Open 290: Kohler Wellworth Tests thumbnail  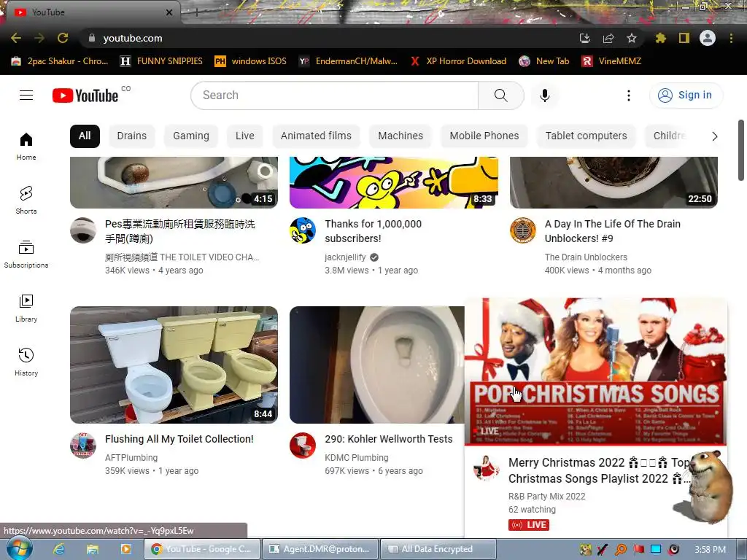coord(376,365)
